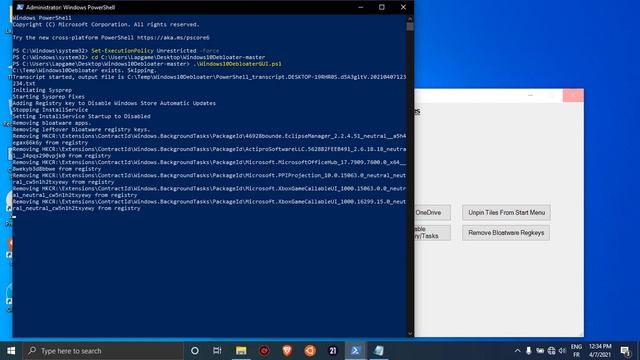The image size is (640, 360).
Task: Click the 'Transcript started' output line
Action: coord(209,80)
